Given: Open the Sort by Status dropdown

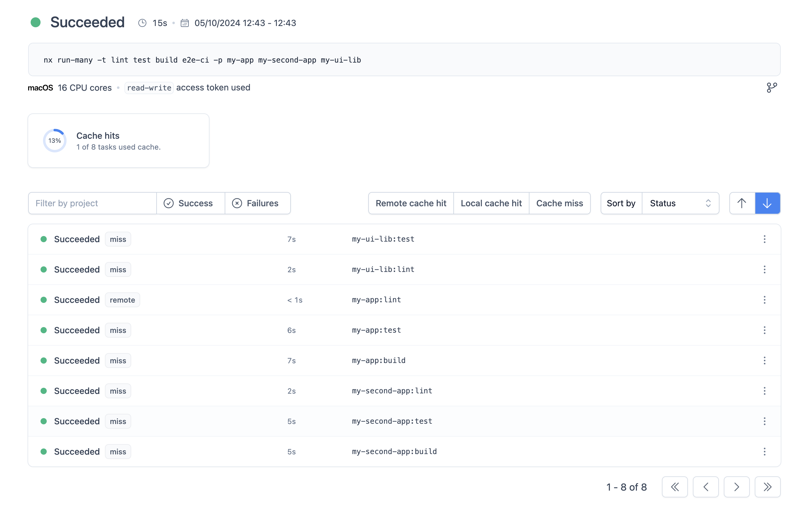Looking at the screenshot, I should coord(680,203).
